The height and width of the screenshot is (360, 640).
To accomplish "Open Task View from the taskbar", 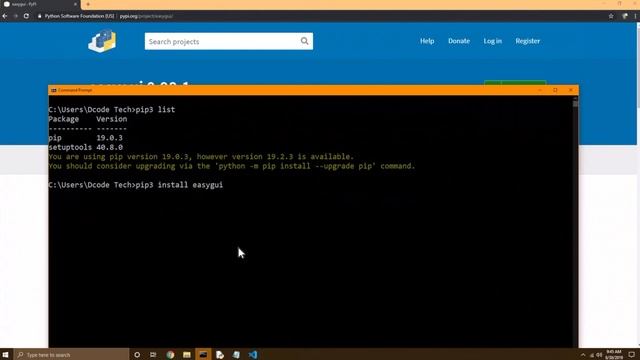I will pos(153,355).
